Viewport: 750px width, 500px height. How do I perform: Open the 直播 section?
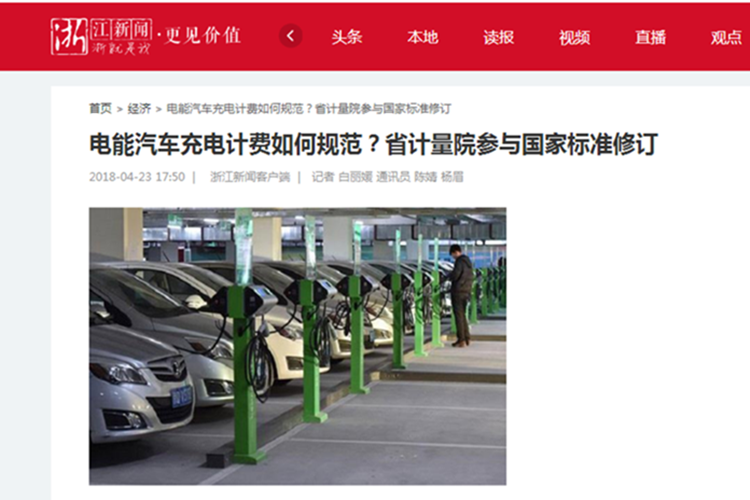(651, 37)
